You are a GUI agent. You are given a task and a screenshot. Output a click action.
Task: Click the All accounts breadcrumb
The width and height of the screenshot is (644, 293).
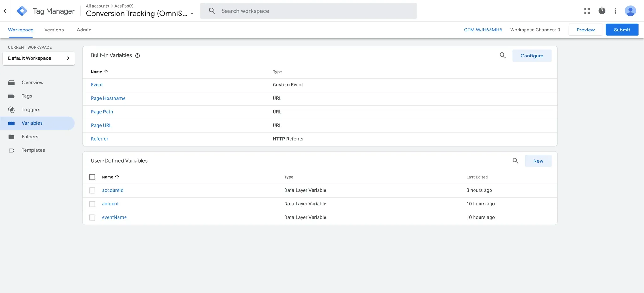pyautogui.click(x=97, y=6)
